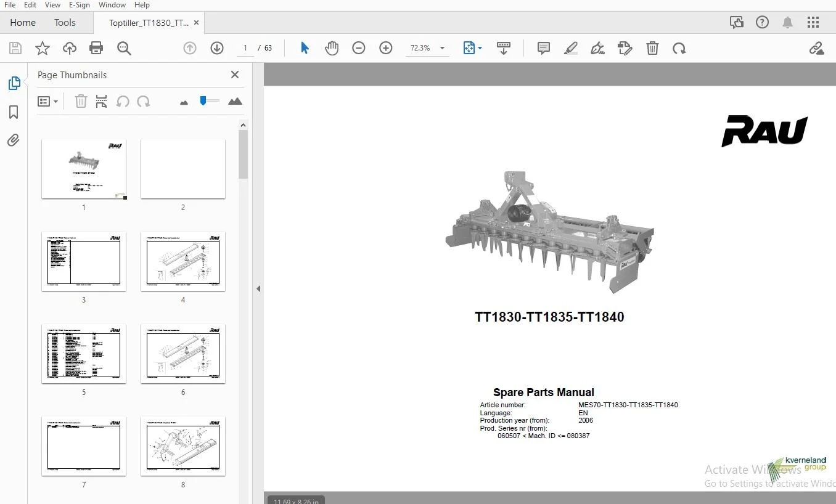
Task: Delete with toolbar trash icon
Action: pyautogui.click(x=652, y=48)
